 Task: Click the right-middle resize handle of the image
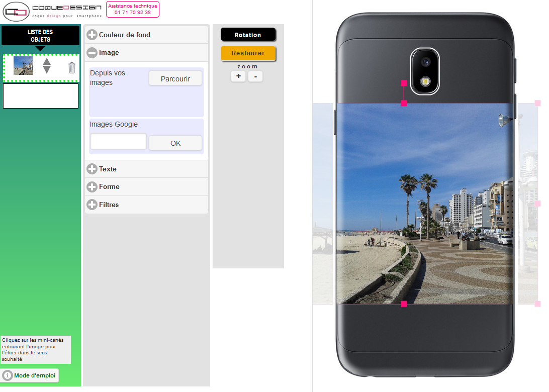click(537, 204)
